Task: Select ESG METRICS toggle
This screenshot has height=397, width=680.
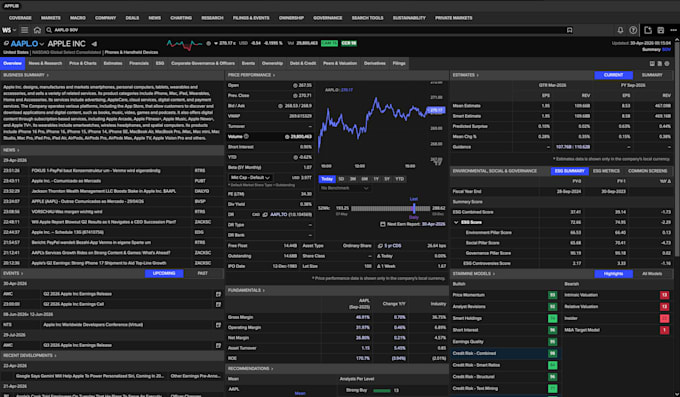Action: click(606, 171)
